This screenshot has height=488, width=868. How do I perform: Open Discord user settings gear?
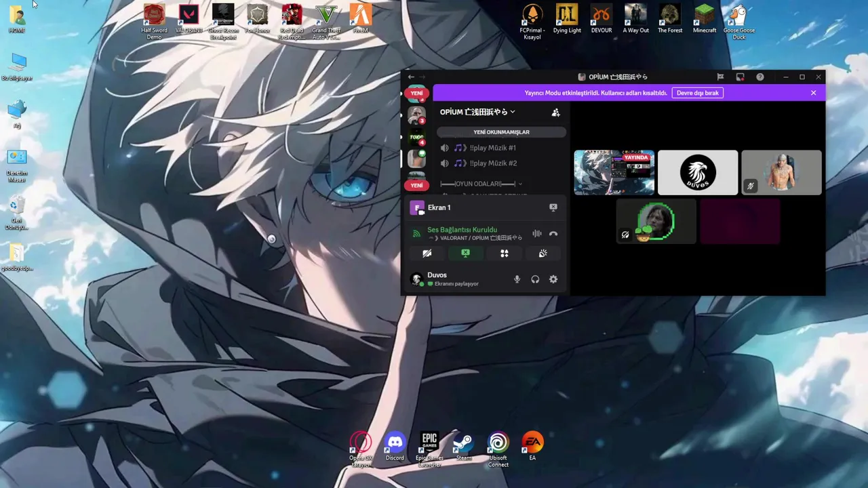pos(553,279)
